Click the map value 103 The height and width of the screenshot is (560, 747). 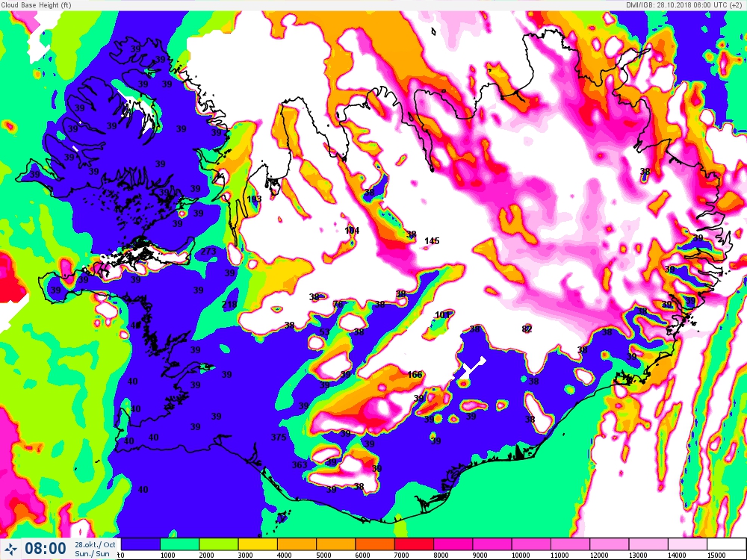(x=255, y=199)
